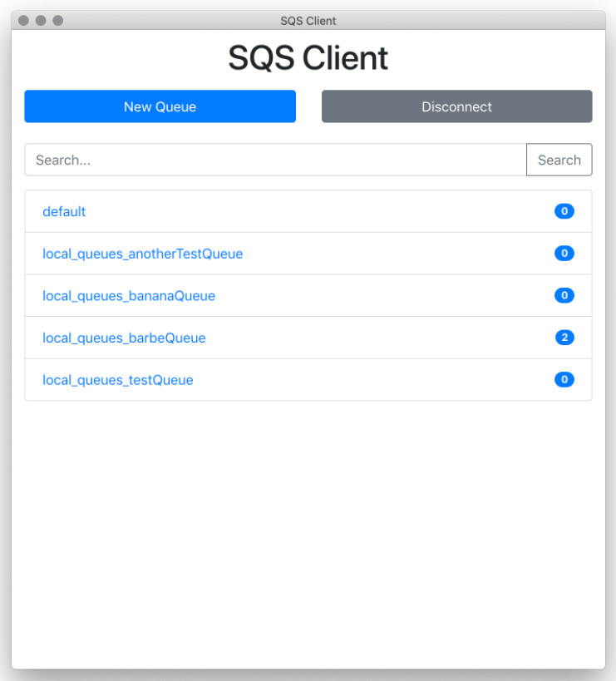Open local_queues_testQueue

coord(118,380)
